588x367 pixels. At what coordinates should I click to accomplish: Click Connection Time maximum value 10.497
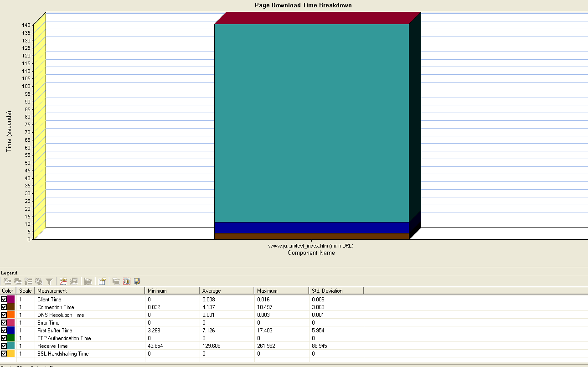pos(264,307)
